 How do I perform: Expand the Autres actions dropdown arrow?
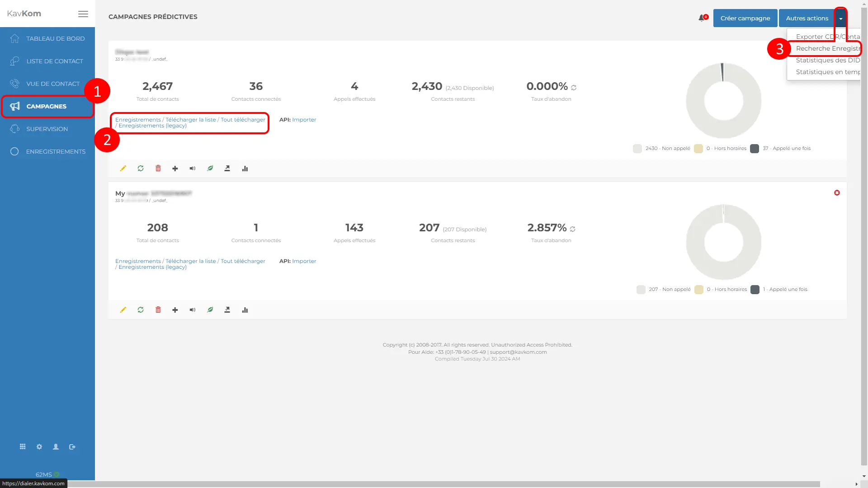click(840, 19)
